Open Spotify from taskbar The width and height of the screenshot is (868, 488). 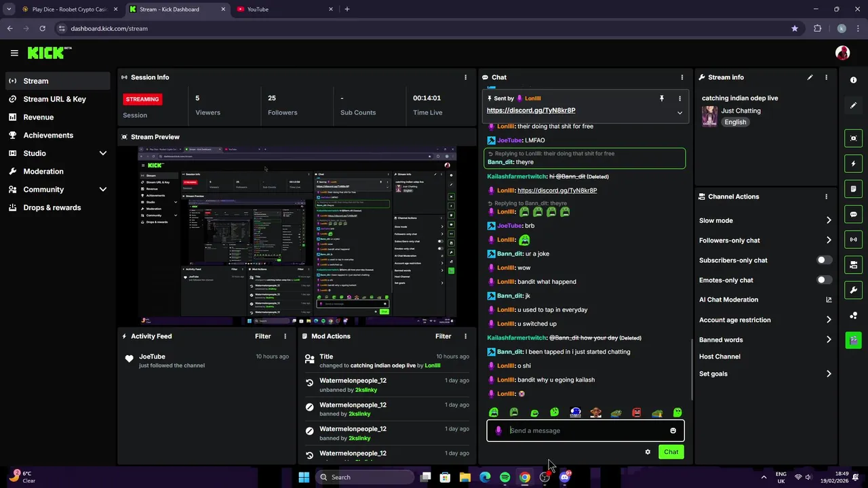505,477
